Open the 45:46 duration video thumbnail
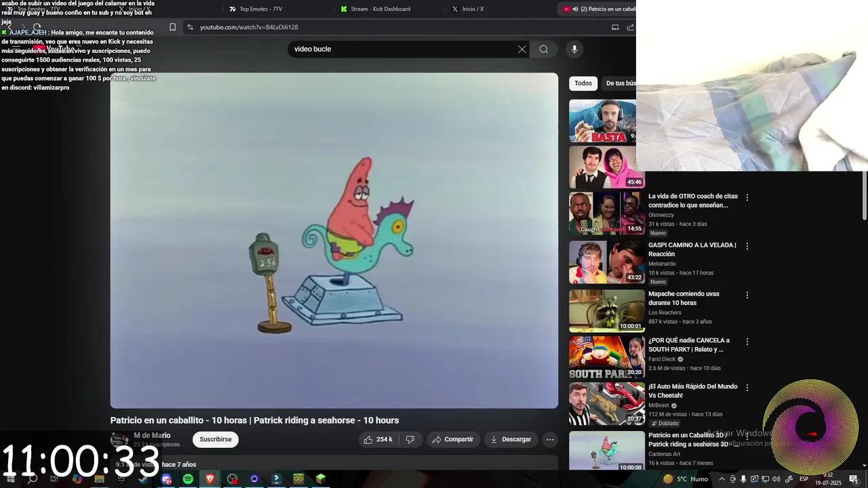 606,167
